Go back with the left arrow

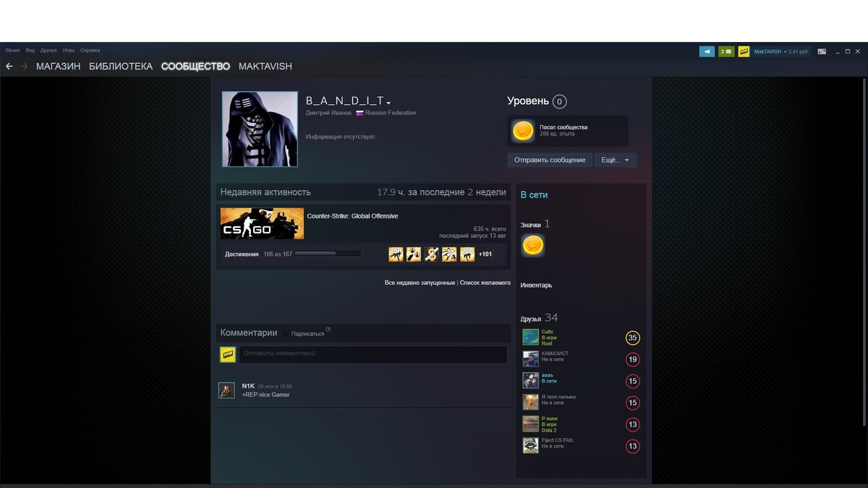click(x=9, y=67)
